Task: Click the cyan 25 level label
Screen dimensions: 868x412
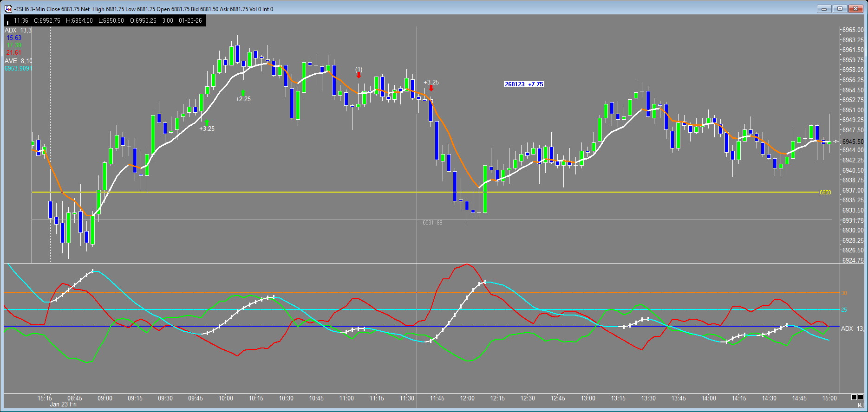Action: point(844,309)
